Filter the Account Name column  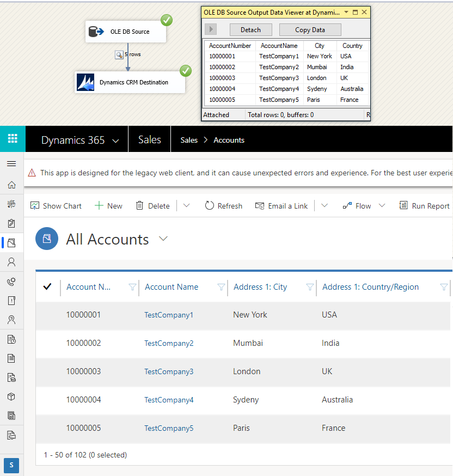pyautogui.click(x=221, y=287)
